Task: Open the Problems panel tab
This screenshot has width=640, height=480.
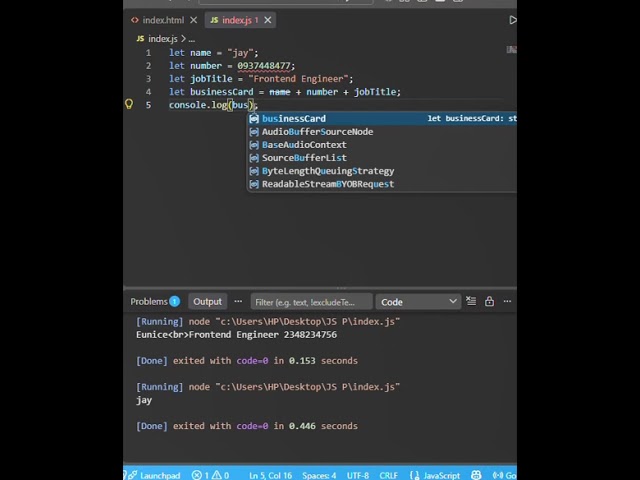Action: (155, 302)
